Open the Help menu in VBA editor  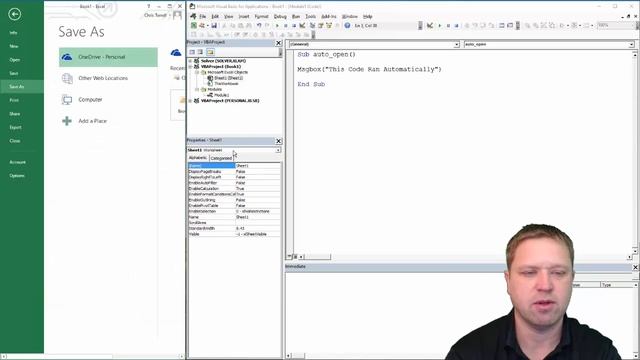click(367, 17)
